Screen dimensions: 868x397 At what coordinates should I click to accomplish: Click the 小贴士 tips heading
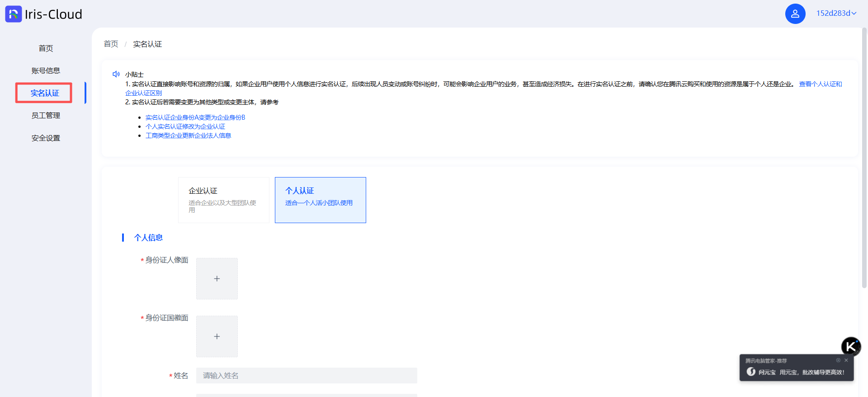(134, 75)
